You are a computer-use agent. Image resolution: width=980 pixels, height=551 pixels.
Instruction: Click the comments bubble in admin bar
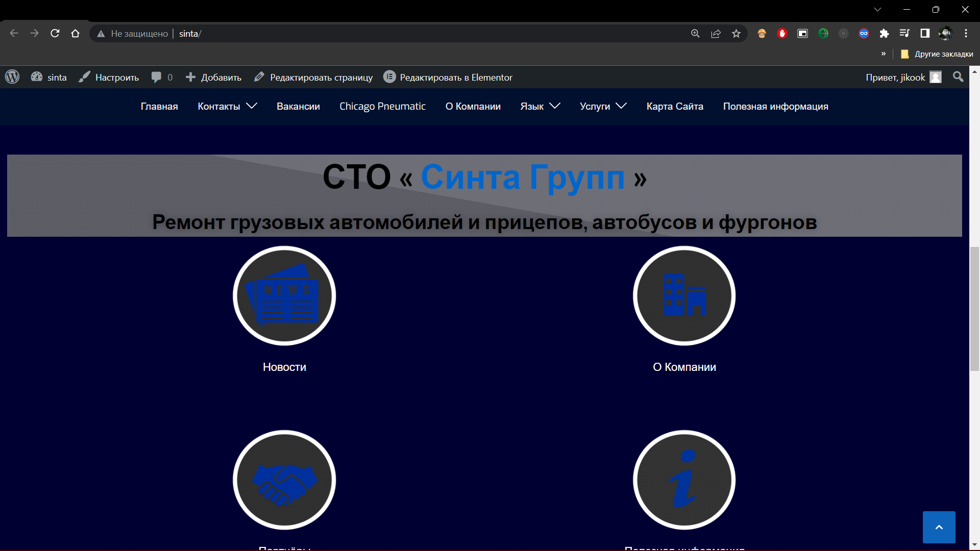(162, 77)
